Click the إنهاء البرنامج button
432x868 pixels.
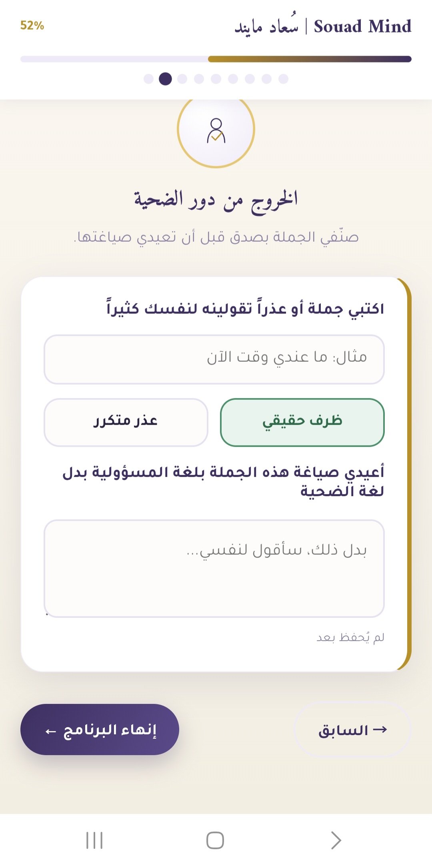[100, 730]
